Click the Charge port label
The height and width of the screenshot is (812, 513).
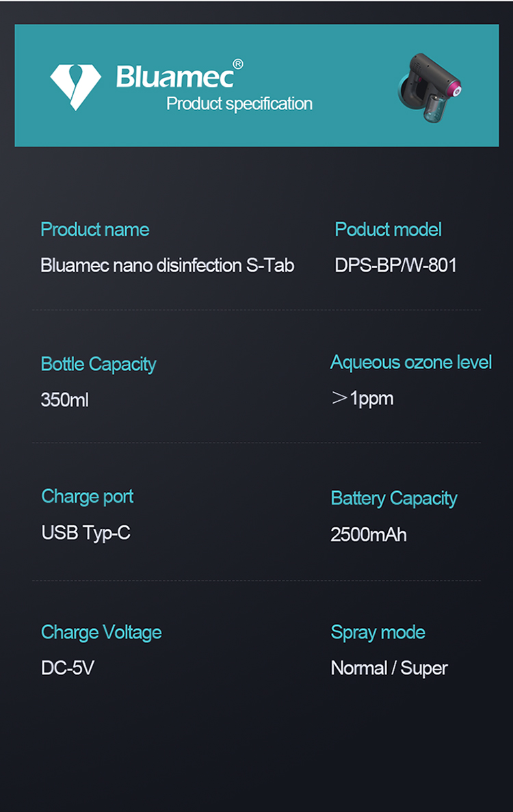pos(88,497)
